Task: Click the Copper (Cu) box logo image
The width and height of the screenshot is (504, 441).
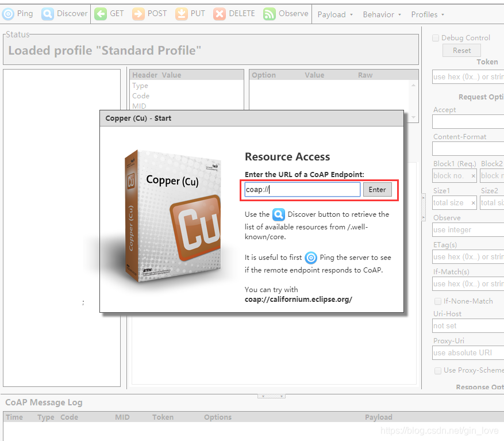Action: [173, 216]
